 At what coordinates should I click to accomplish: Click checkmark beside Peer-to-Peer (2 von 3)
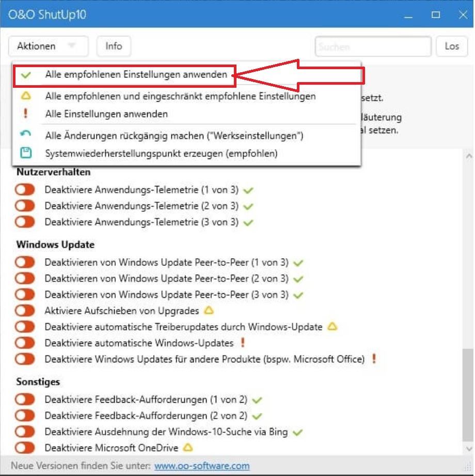(298, 279)
